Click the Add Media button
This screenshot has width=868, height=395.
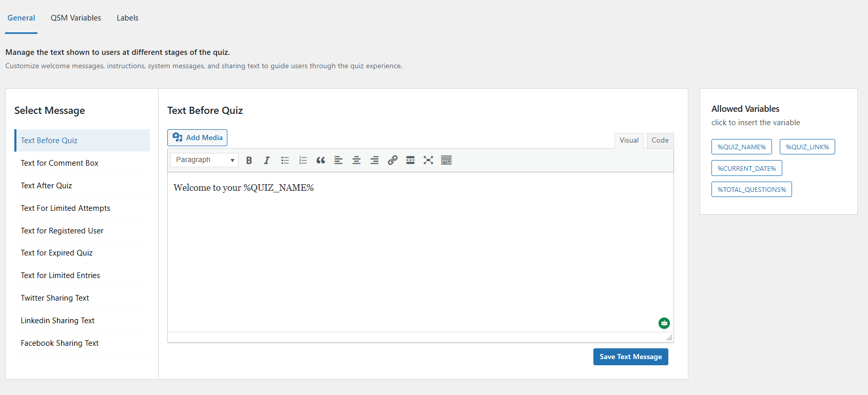tap(197, 137)
